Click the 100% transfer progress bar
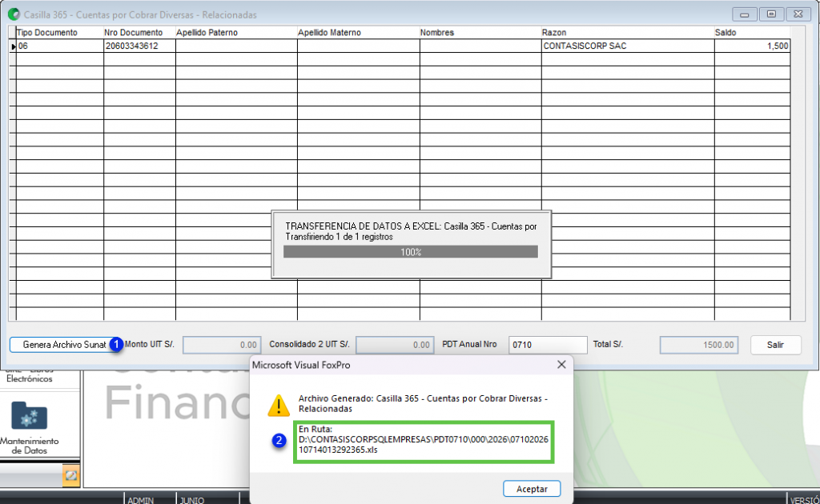 coord(411,252)
